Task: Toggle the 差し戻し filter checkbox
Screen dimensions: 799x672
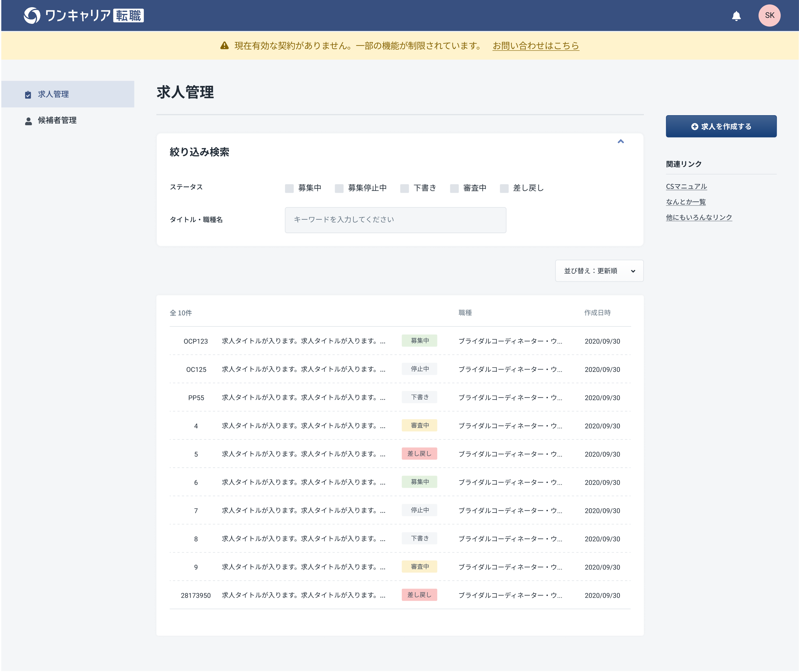Action: pyautogui.click(x=504, y=188)
